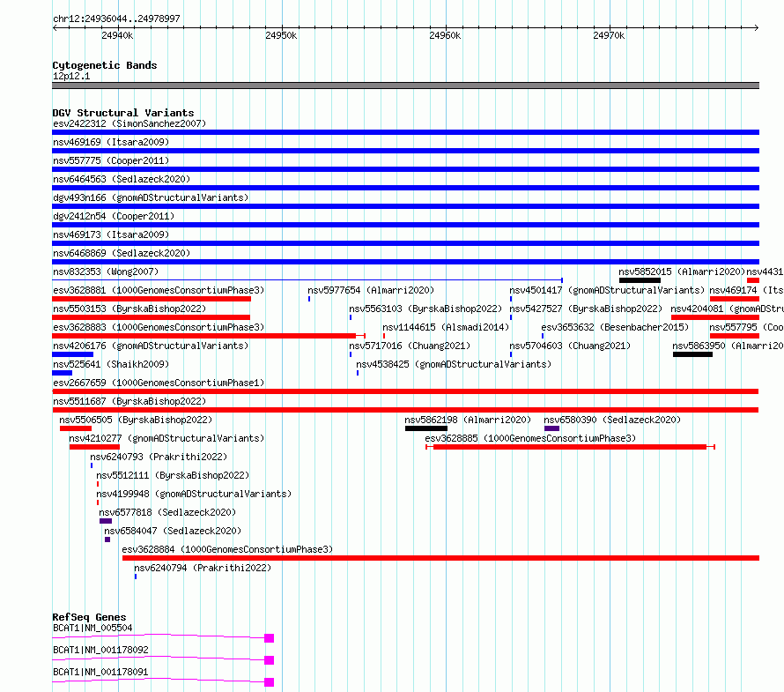Click dgv2412n54 (Cooper2011) label
The width and height of the screenshot is (784, 692).
(114, 216)
